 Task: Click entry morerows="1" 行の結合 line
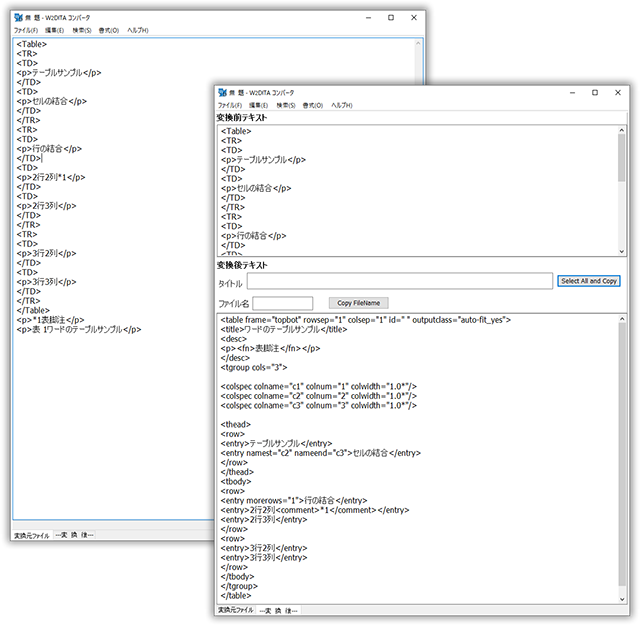294,500
